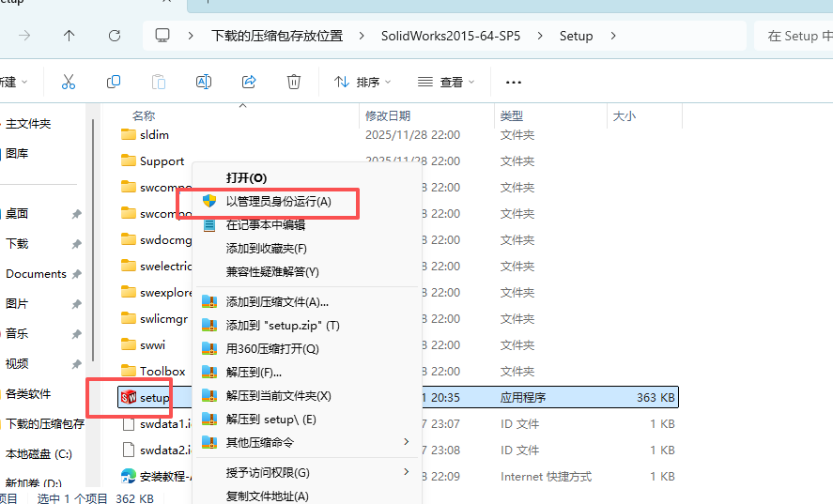Sort by 大小 column header
Image resolution: width=833 pixels, height=504 pixels.
point(625,115)
